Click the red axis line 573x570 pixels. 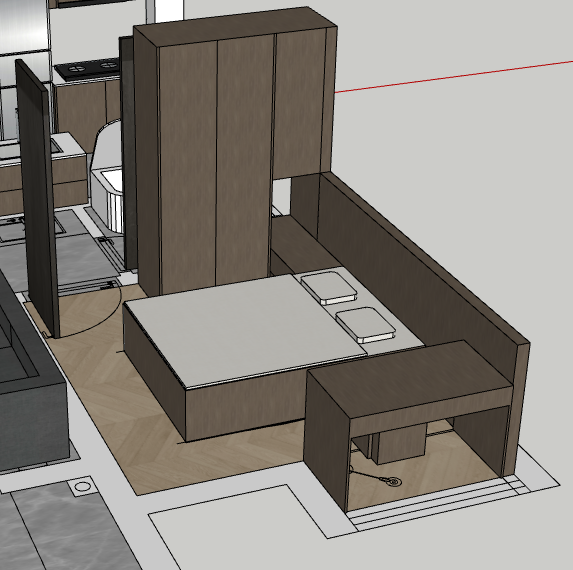click(453, 77)
